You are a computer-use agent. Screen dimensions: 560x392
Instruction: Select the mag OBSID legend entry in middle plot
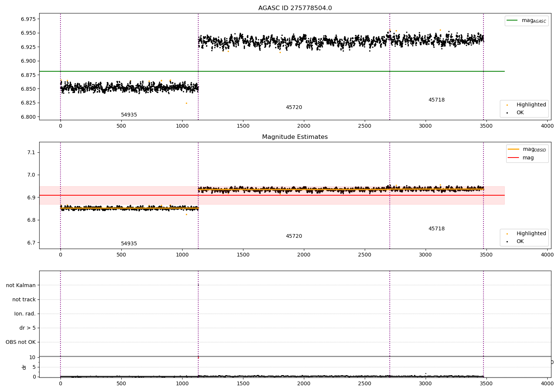click(x=527, y=149)
